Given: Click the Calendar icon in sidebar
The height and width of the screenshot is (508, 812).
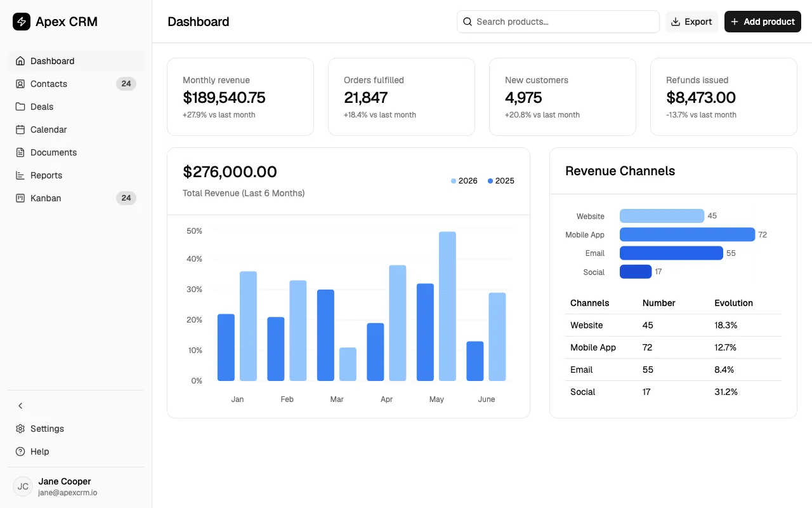Looking at the screenshot, I should (20, 130).
